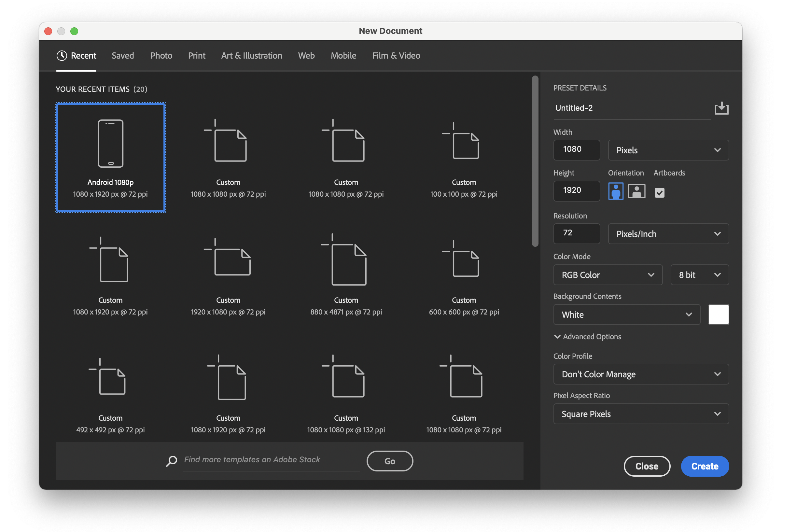
Task: Click the save document preset icon
Action: coord(721,108)
